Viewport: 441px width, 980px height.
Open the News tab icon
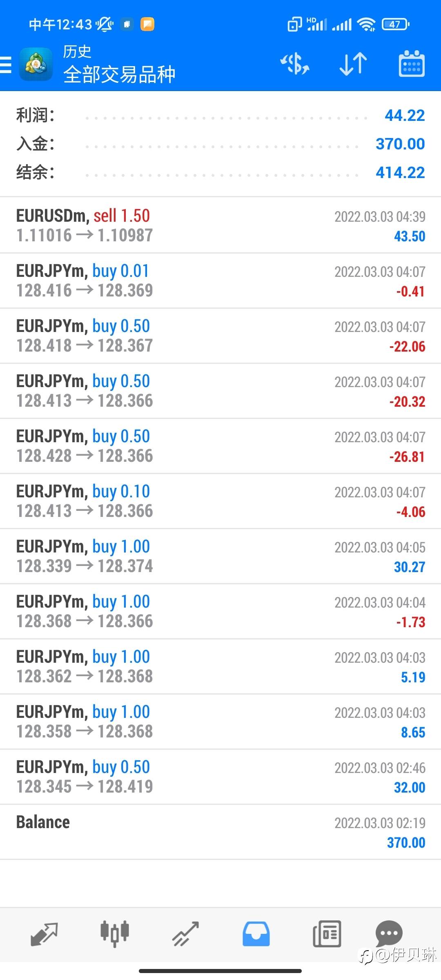click(x=327, y=934)
